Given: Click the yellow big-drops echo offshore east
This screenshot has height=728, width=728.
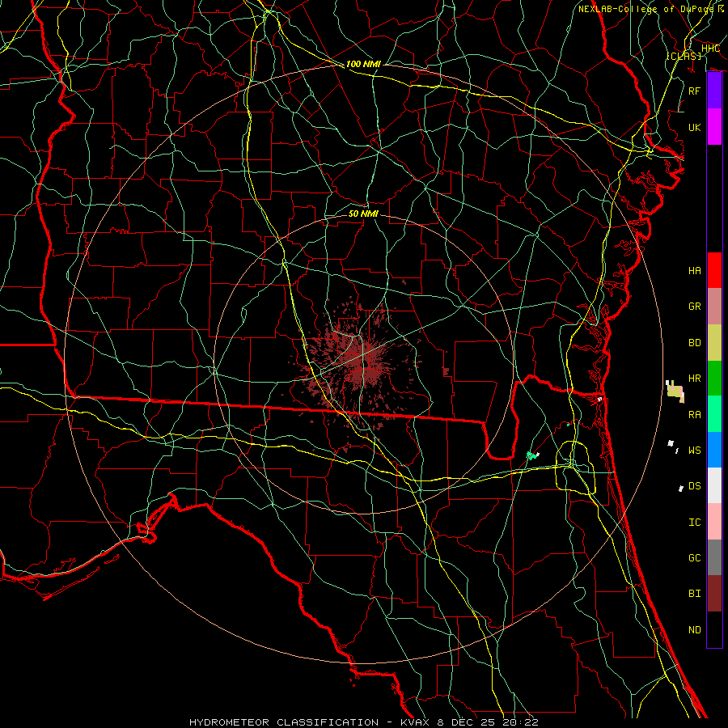Looking at the screenshot, I should coord(675,391).
